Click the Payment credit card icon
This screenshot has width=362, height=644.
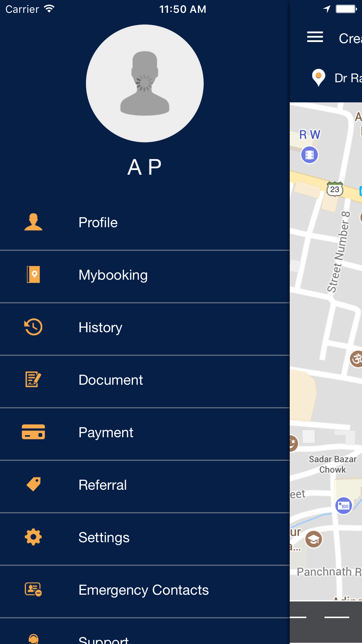click(x=33, y=432)
